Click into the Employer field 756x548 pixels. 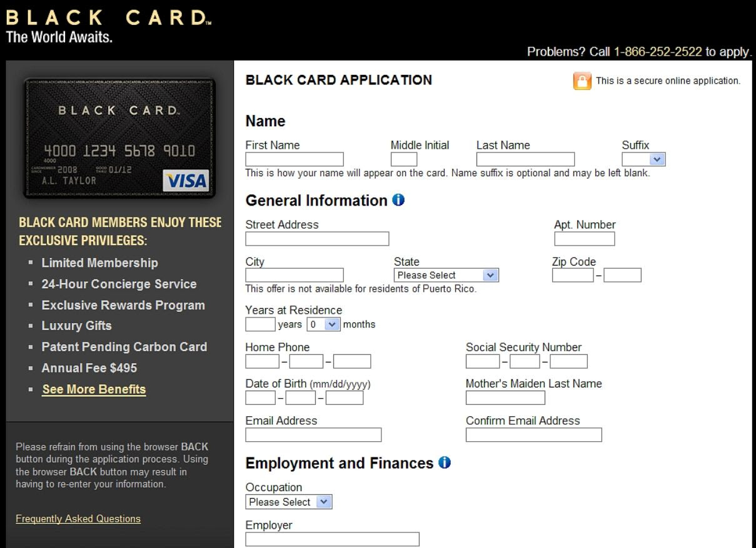332,539
